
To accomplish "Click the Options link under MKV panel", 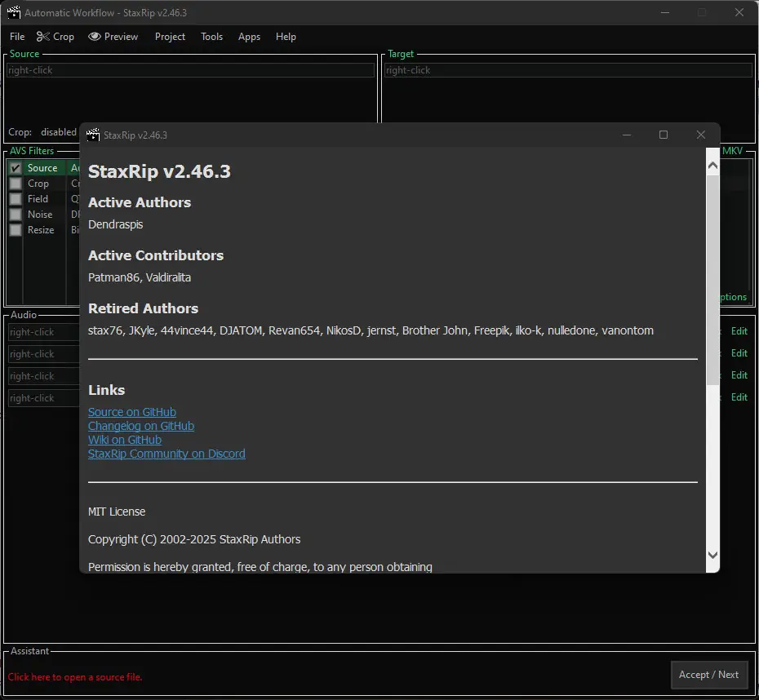I will tap(733, 297).
